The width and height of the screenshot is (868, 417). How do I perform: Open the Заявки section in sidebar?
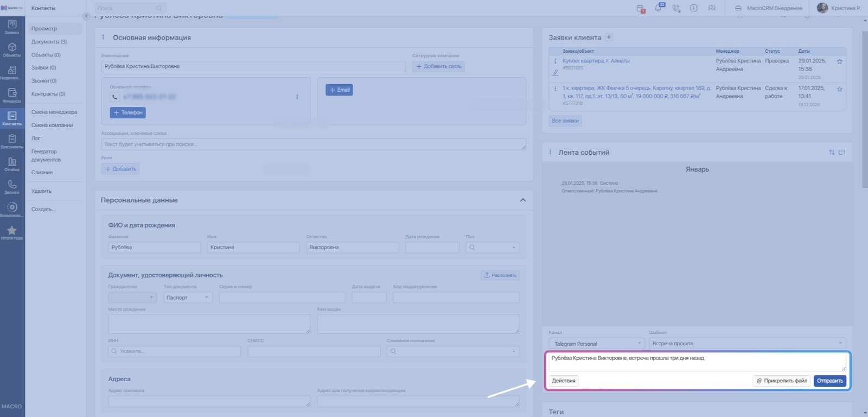pyautogui.click(x=12, y=27)
